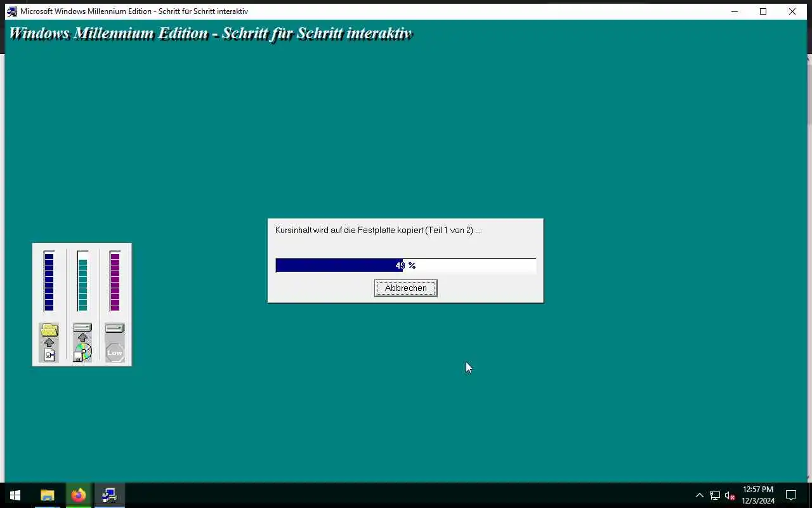
Task: Click the CD-to-hard-drive copy icon
Action: pyautogui.click(x=82, y=342)
